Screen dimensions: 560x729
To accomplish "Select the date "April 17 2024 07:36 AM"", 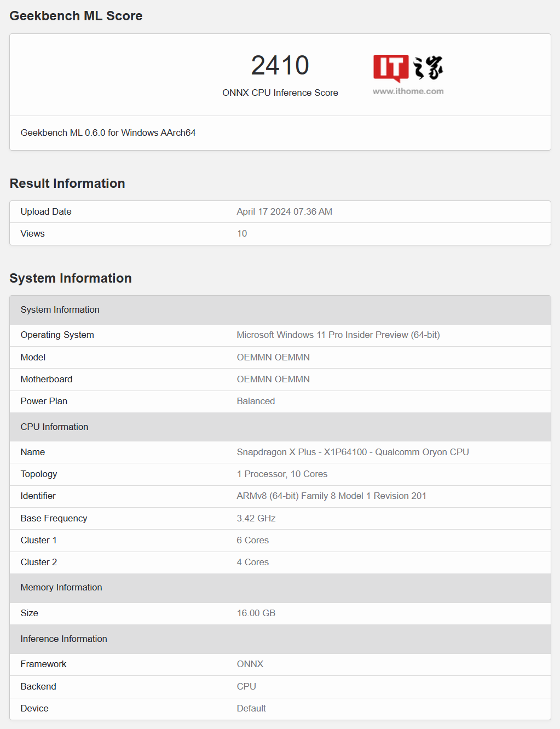I will click(285, 212).
